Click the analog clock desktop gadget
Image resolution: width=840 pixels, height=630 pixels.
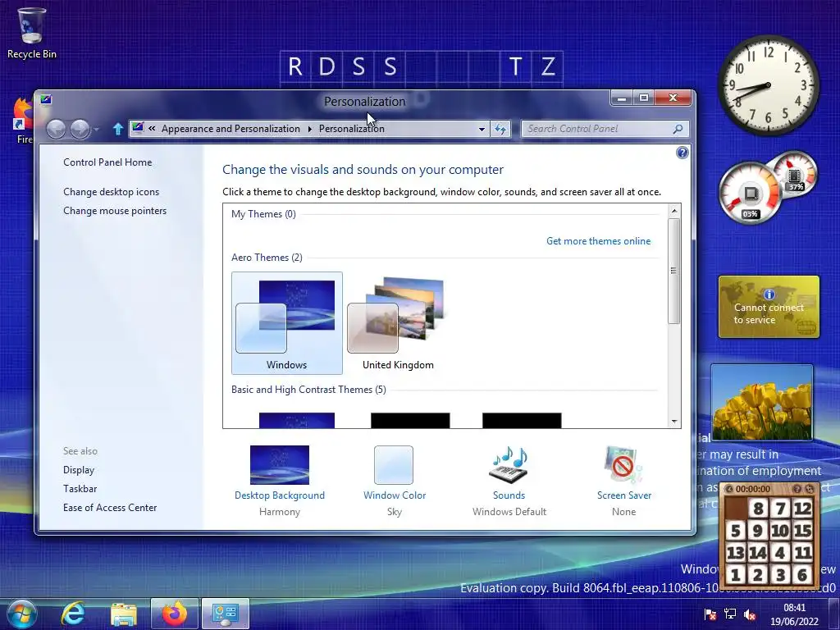click(768, 85)
